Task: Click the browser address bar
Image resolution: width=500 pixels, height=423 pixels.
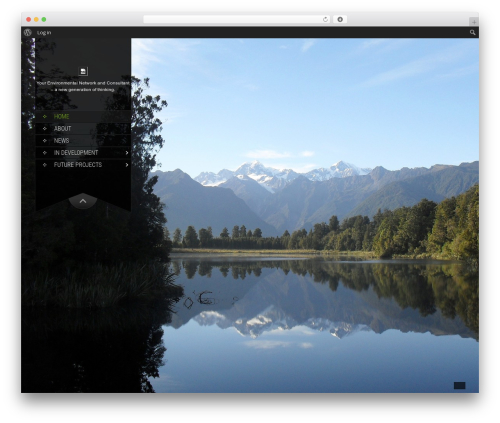Action: [237, 19]
